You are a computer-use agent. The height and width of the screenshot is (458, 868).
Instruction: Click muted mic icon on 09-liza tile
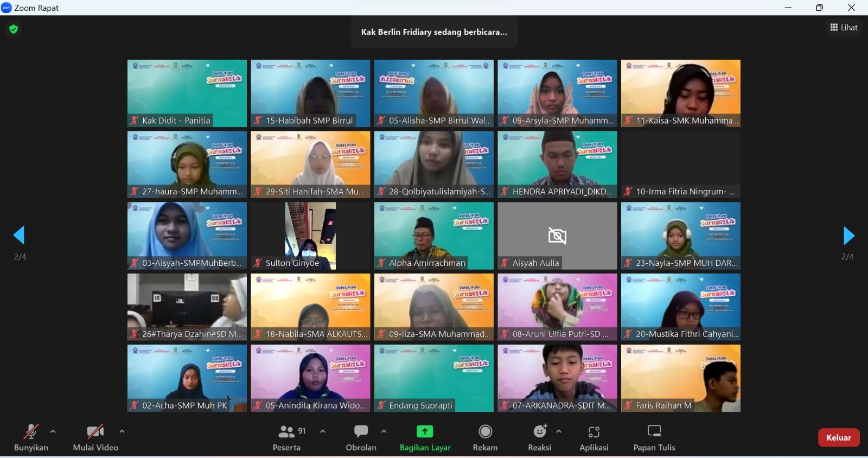pyautogui.click(x=381, y=334)
